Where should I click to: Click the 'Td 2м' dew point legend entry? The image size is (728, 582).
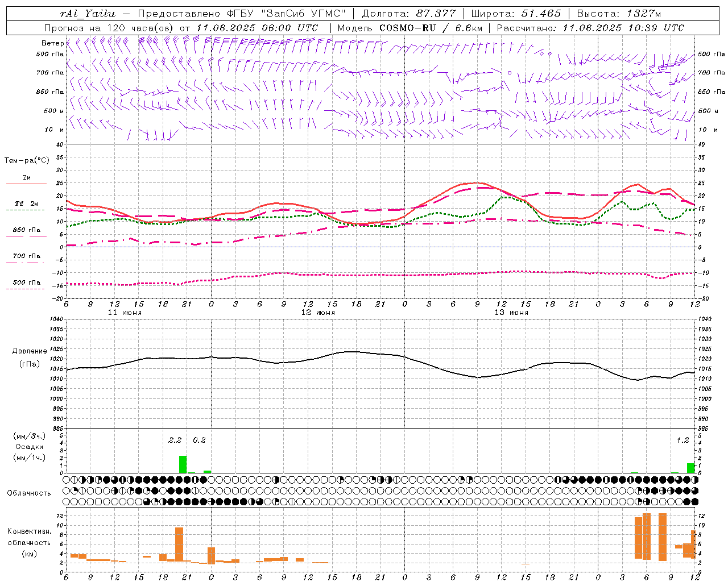(27, 203)
